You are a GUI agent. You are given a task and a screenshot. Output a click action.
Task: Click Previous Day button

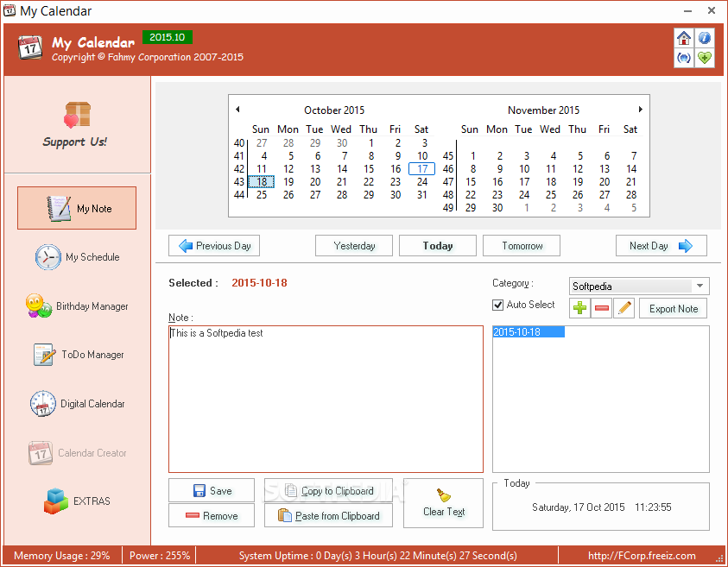tap(214, 245)
